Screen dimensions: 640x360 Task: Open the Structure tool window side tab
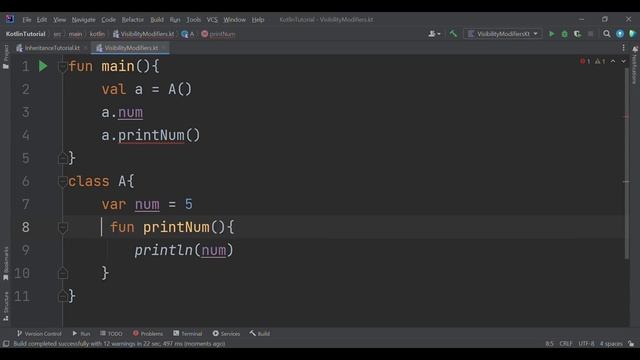coord(6,306)
